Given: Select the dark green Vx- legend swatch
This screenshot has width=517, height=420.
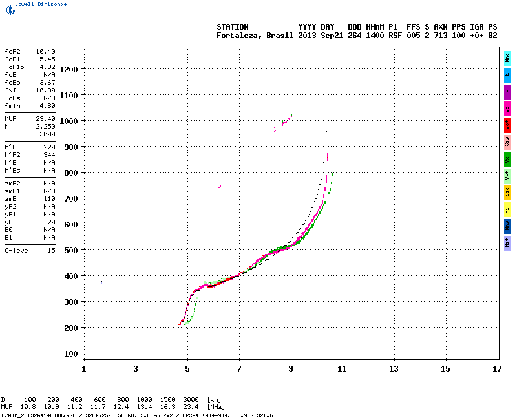Looking at the screenshot, I should [x=507, y=159].
